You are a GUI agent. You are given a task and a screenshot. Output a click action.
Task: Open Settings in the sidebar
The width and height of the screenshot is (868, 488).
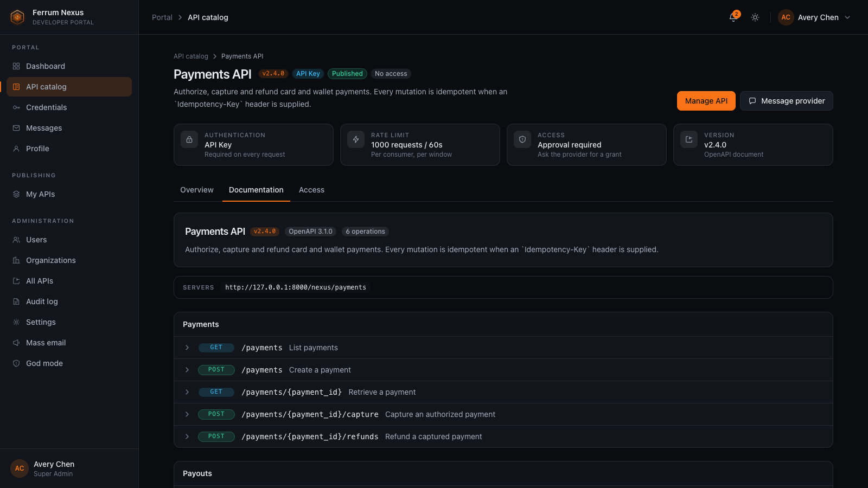69,322
